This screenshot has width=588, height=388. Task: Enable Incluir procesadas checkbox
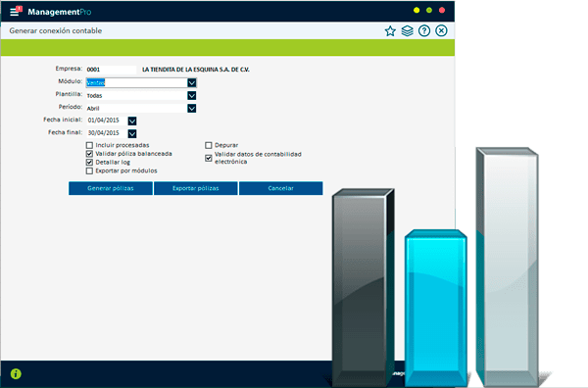click(89, 145)
